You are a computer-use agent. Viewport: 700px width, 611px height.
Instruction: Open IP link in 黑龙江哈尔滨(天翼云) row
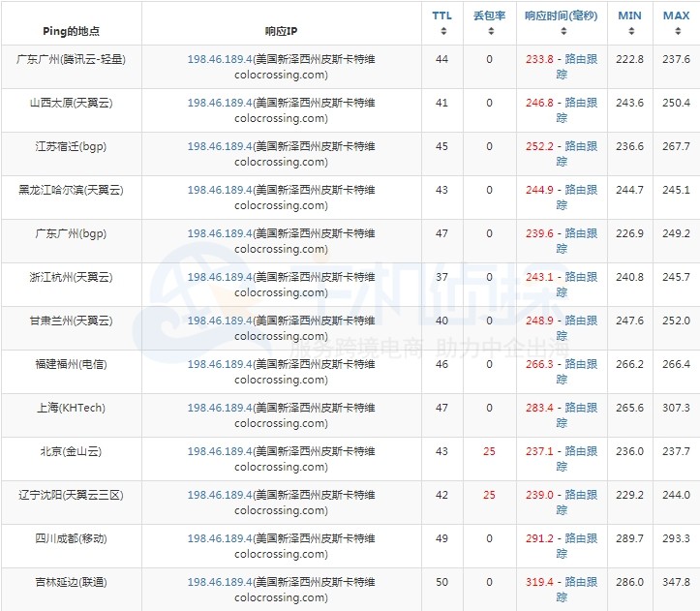click(x=220, y=190)
